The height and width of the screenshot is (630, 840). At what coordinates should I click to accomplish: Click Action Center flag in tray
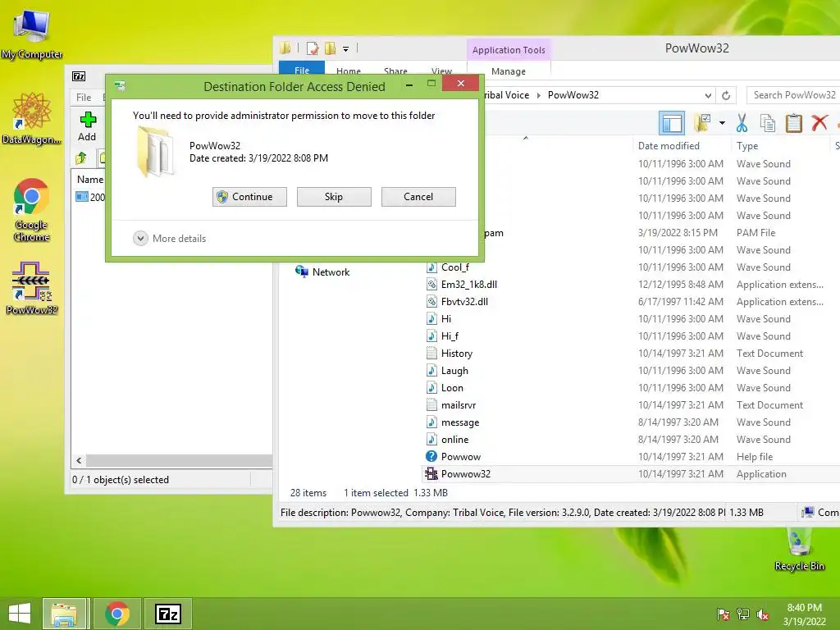pos(723,614)
